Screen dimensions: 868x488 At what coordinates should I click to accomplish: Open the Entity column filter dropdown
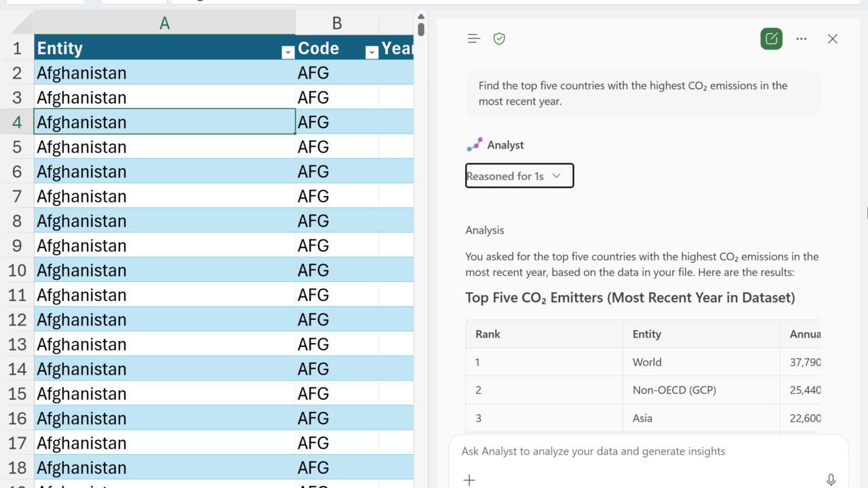(x=288, y=52)
